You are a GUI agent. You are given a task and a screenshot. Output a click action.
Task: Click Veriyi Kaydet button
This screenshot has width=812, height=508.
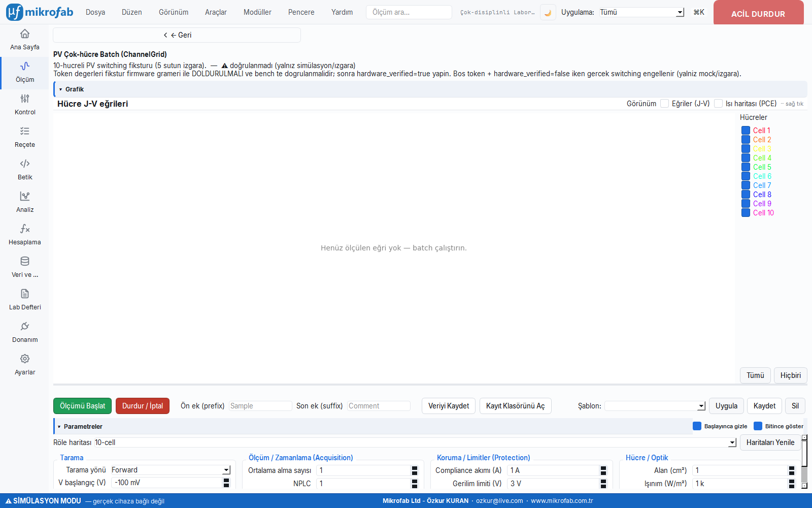tap(449, 406)
